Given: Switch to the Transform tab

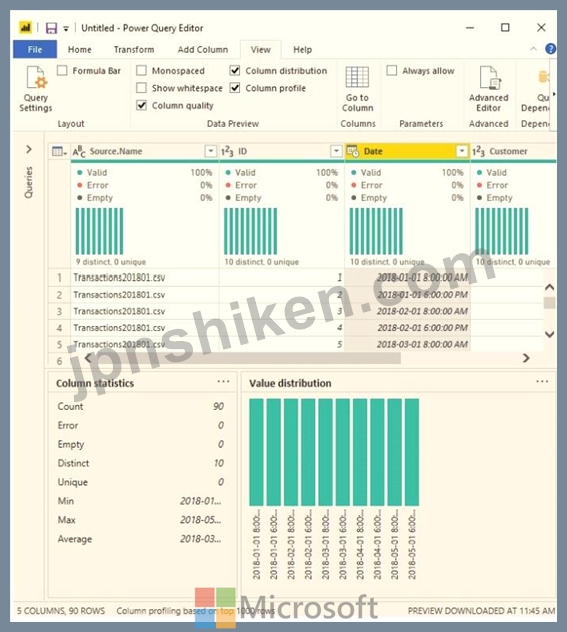Looking at the screenshot, I should tap(134, 50).
